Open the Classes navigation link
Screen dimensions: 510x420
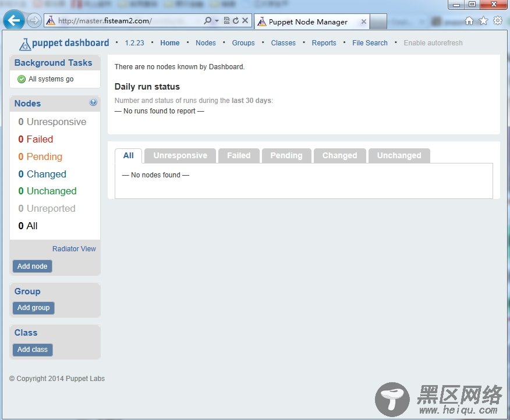(x=284, y=43)
